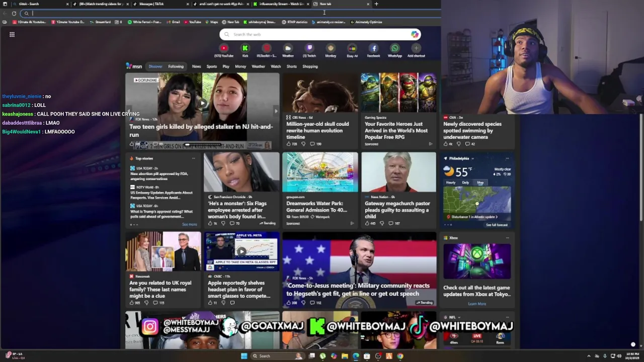This screenshot has width=644, height=362.
Task: Open the RTMP statistics bookmark
Action: 294,22
